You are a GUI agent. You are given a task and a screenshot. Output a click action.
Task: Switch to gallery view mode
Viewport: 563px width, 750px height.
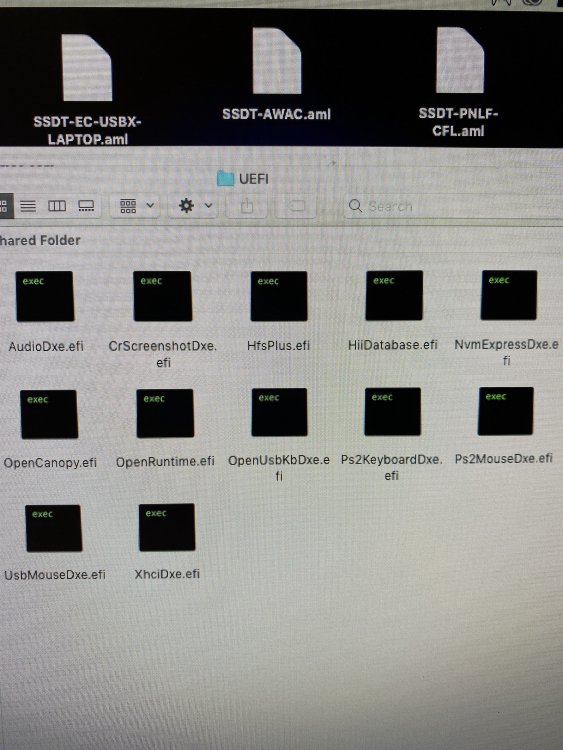86,206
